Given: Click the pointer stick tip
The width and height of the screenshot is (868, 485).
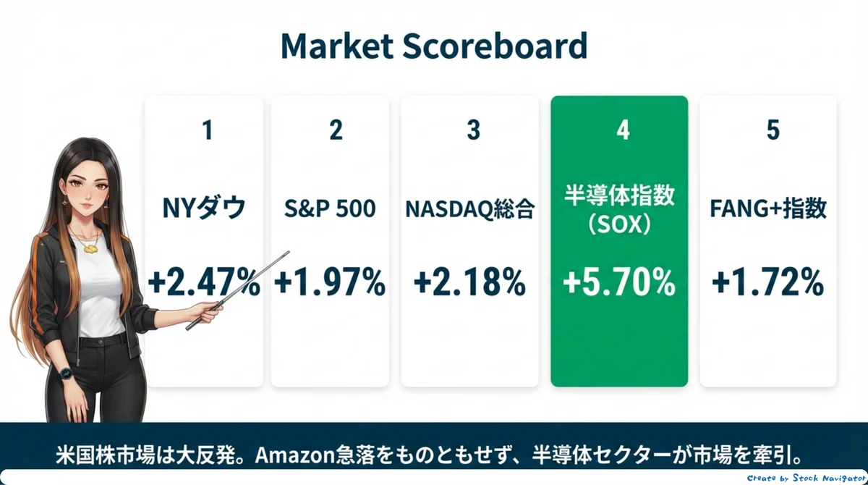Looking at the screenshot, I should pos(286,253).
